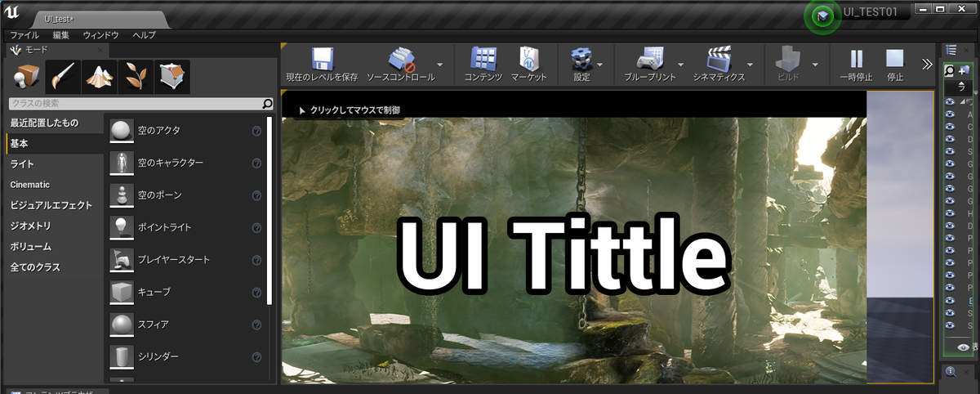
Task: Focus the クラスの検索 search field
Action: tap(140, 104)
